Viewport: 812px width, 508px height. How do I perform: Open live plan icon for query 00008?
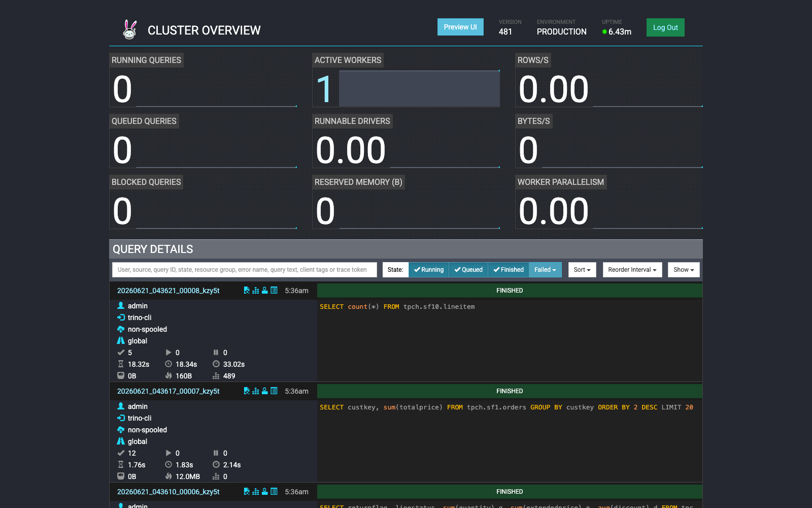pos(265,291)
